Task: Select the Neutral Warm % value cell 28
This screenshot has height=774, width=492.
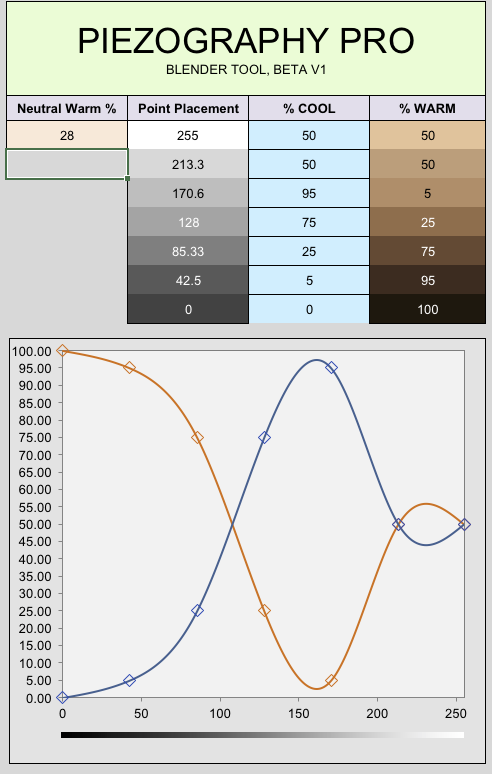Action: 67,135
